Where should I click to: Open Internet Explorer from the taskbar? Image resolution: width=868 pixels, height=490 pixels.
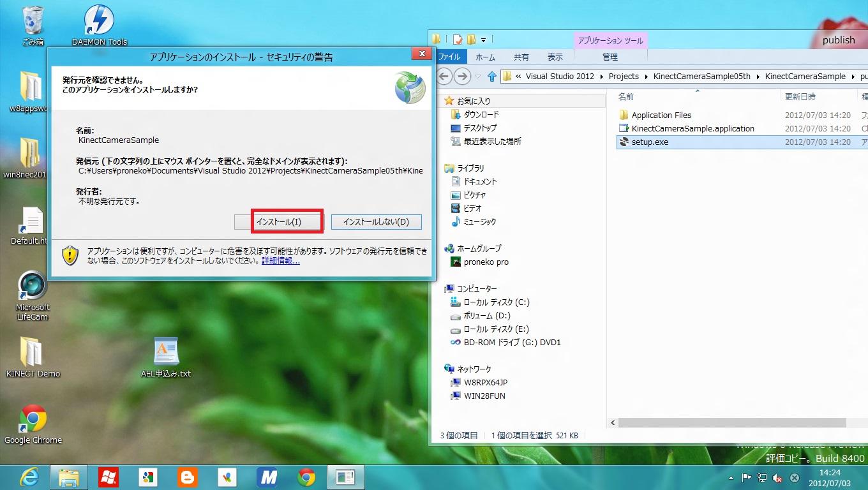(x=29, y=477)
